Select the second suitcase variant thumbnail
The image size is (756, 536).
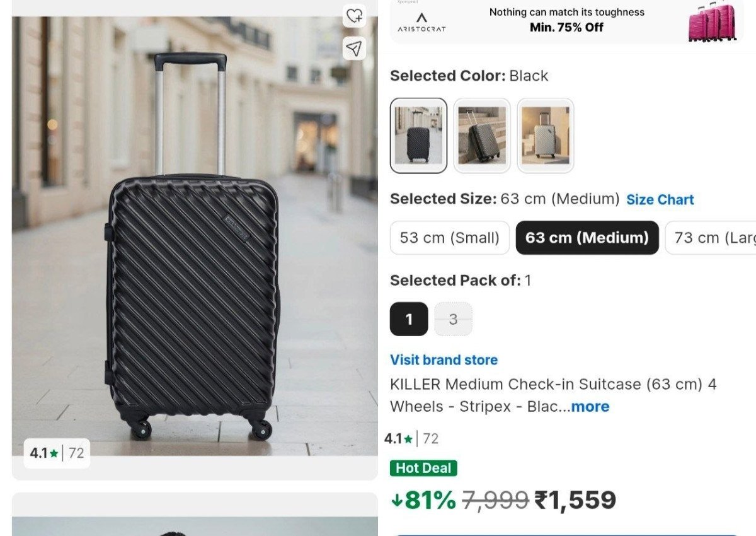482,135
